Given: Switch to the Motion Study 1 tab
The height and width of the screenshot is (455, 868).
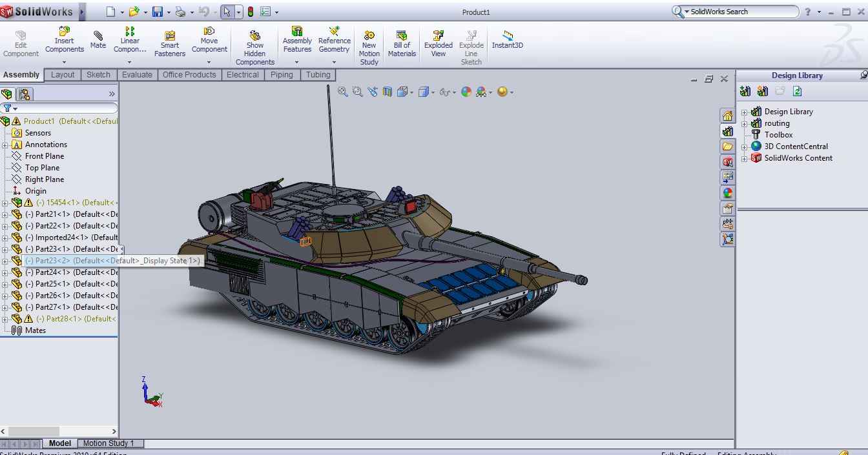Looking at the screenshot, I should (110, 443).
